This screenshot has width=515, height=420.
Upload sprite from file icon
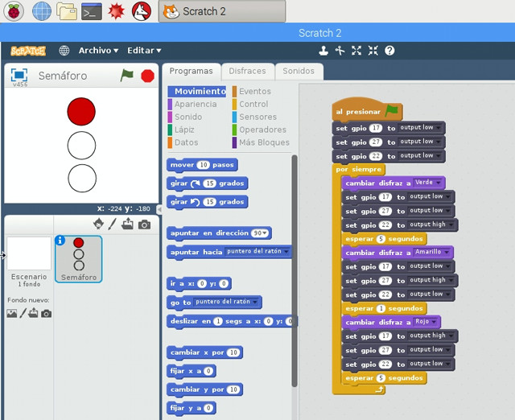click(127, 224)
